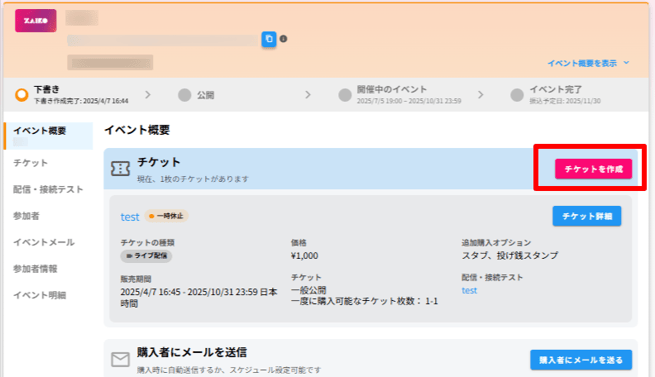Open the test ticket name link
655x377 pixels.
tap(130, 217)
